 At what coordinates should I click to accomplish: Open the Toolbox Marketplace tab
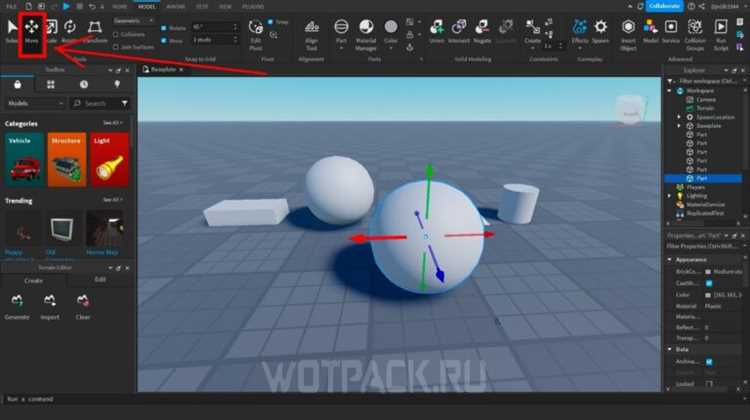tap(17, 85)
